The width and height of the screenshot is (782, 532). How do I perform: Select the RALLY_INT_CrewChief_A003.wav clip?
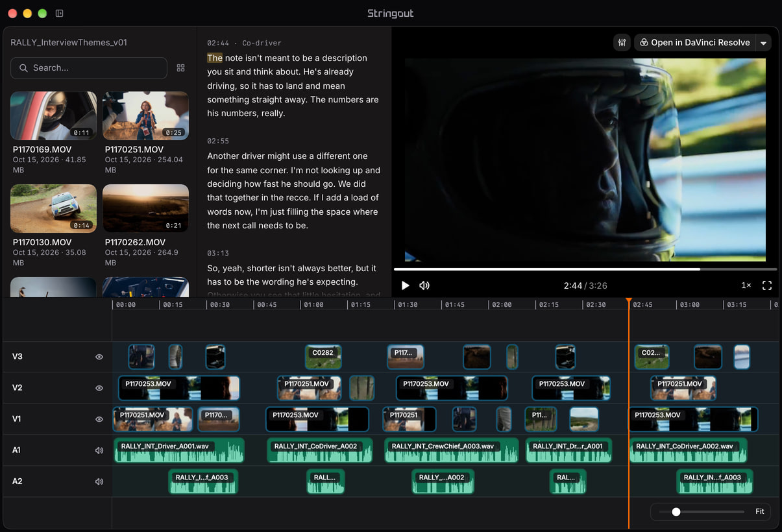[x=452, y=450]
